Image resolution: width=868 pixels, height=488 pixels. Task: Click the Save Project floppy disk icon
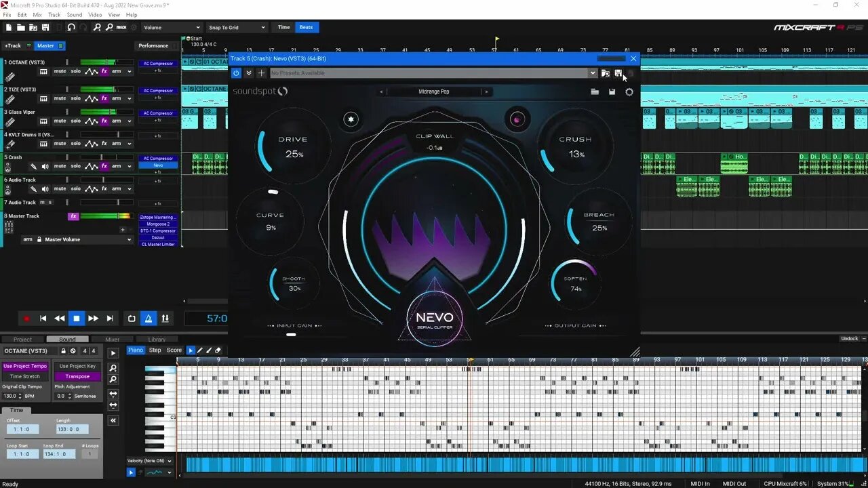click(45, 27)
